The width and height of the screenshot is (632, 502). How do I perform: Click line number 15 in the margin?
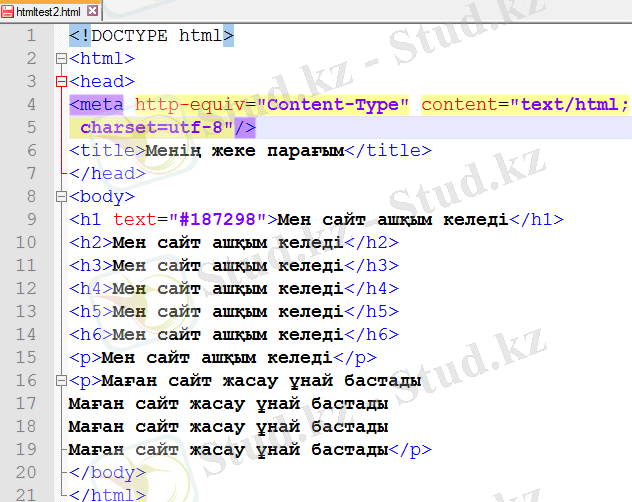point(26,358)
